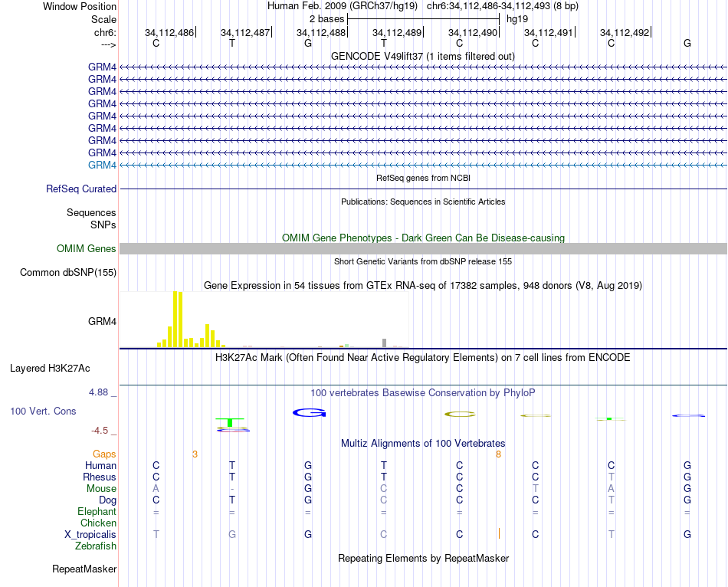The height and width of the screenshot is (587, 728).
Task: Click 'RefSeq genes from NCBI' track title
Action: click(423, 178)
